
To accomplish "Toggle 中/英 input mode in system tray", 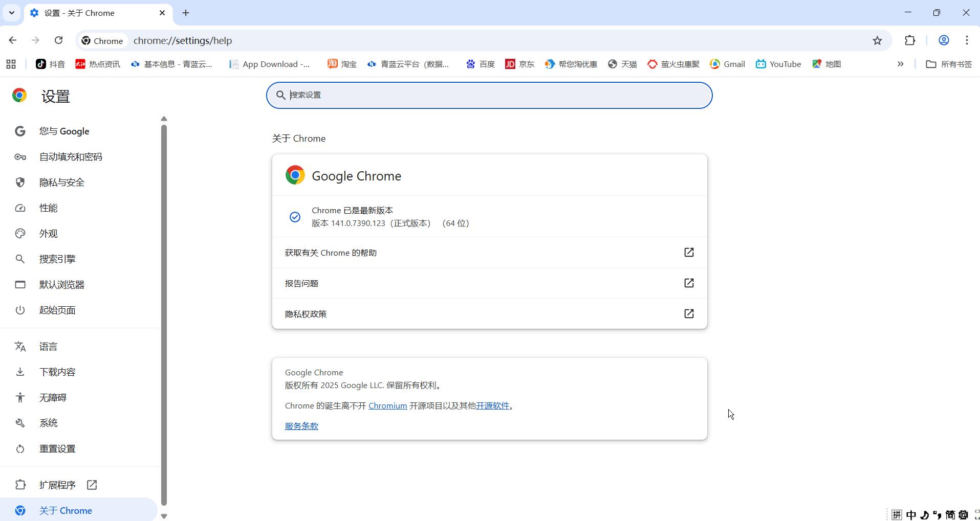I will [912, 515].
